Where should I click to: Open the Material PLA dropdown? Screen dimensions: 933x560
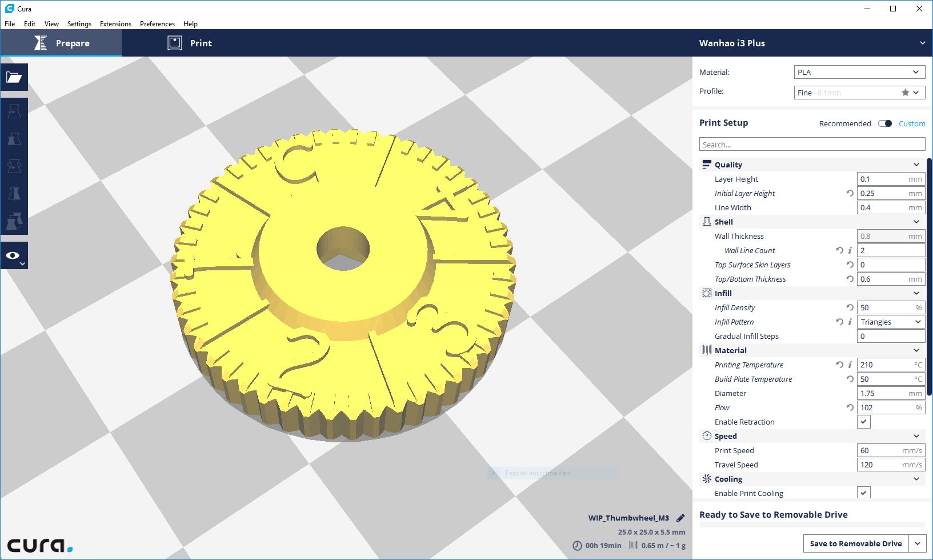click(859, 72)
